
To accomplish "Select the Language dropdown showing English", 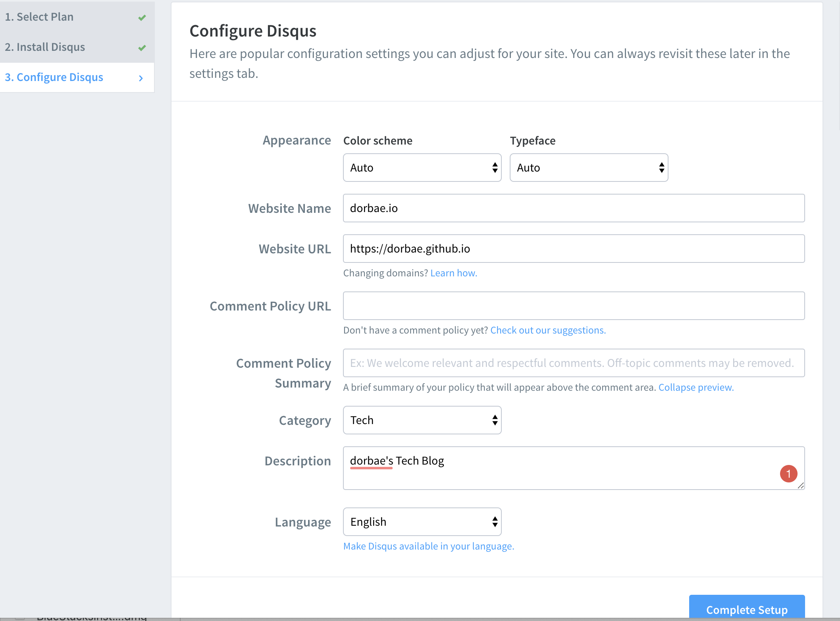I will (x=423, y=521).
